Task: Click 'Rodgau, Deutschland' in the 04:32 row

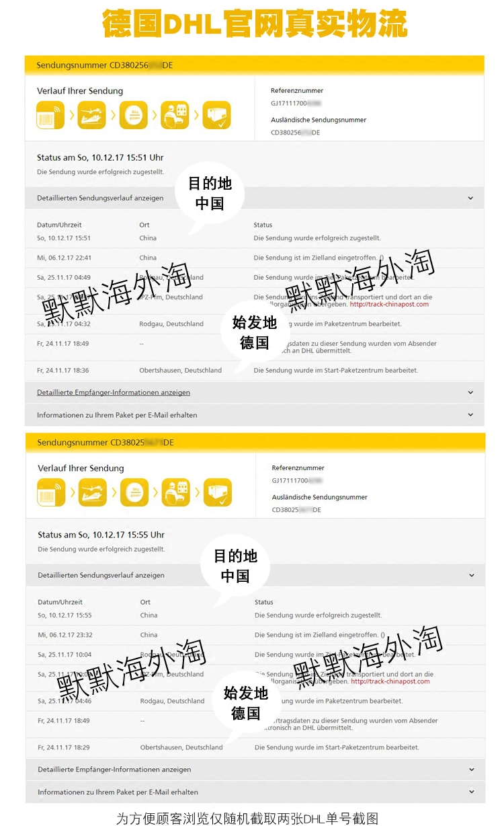Action: [x=171, y=324]
